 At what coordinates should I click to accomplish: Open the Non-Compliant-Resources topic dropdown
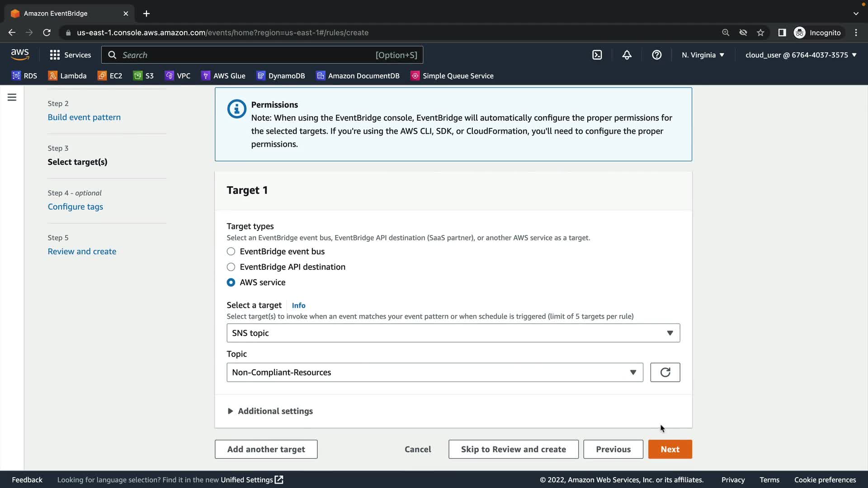[434, 372]
